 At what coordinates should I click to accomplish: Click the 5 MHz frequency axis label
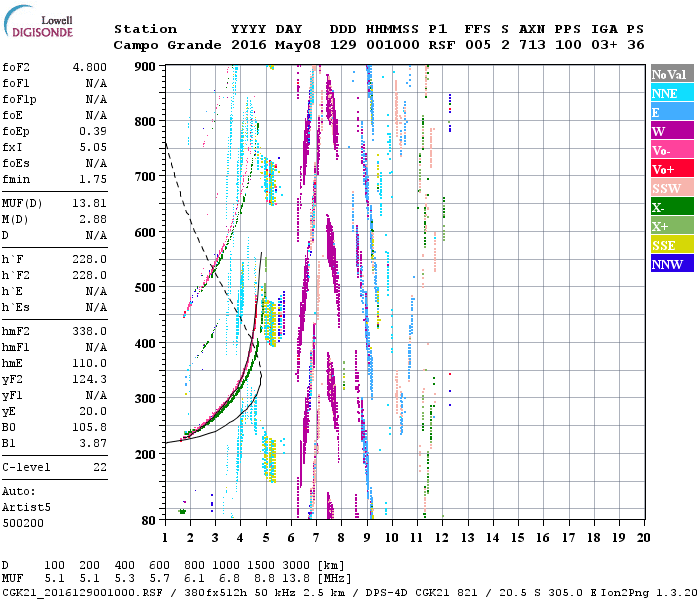coord(266,538)
